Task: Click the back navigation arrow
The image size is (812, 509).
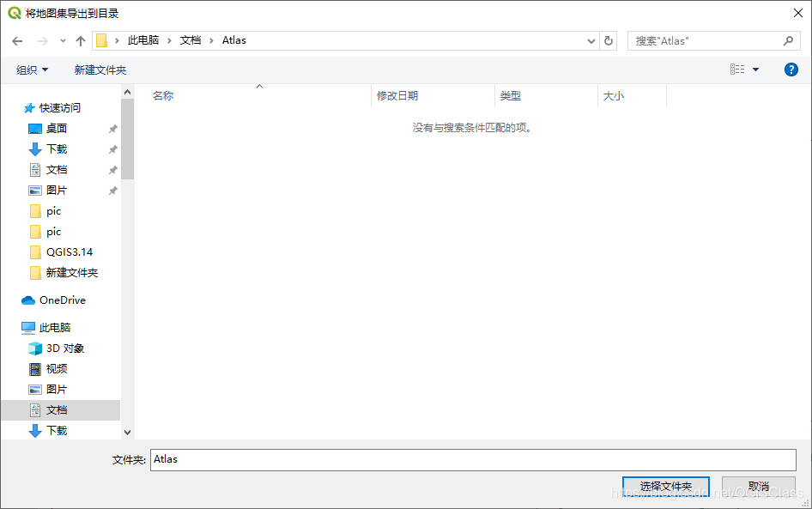Action: 17,40
